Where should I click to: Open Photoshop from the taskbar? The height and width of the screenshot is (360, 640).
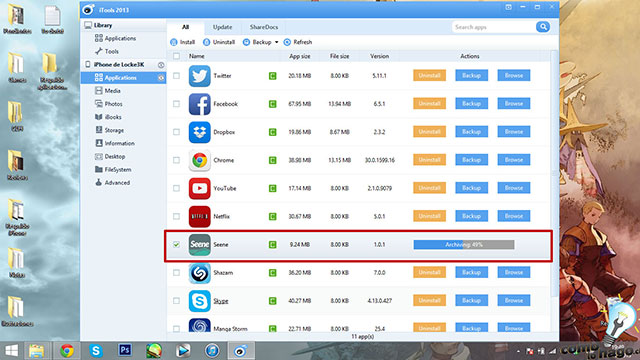125,350
